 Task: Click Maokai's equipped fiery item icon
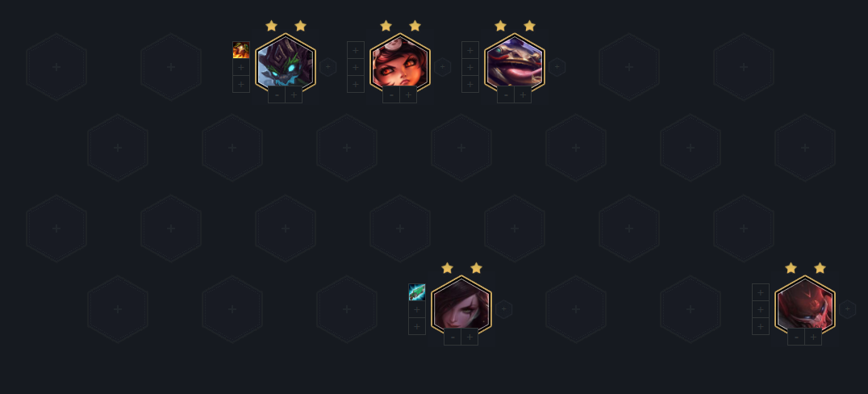tap(241, 50)
